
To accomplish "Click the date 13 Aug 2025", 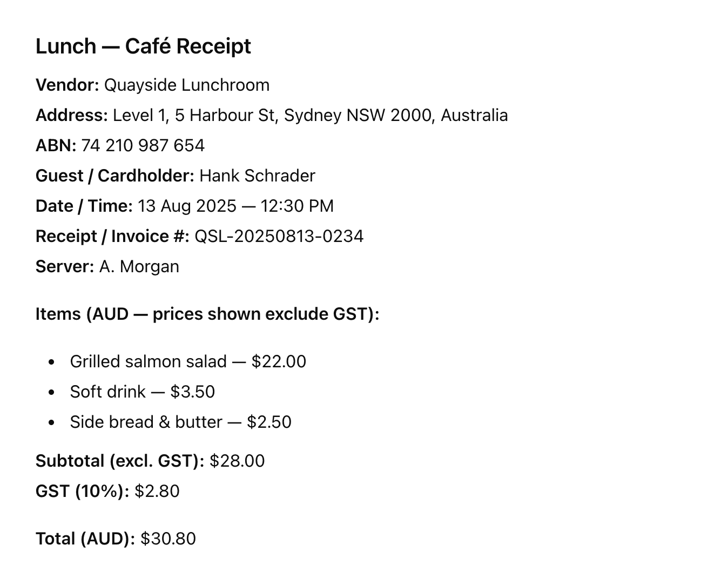I will tap(187, 206).
